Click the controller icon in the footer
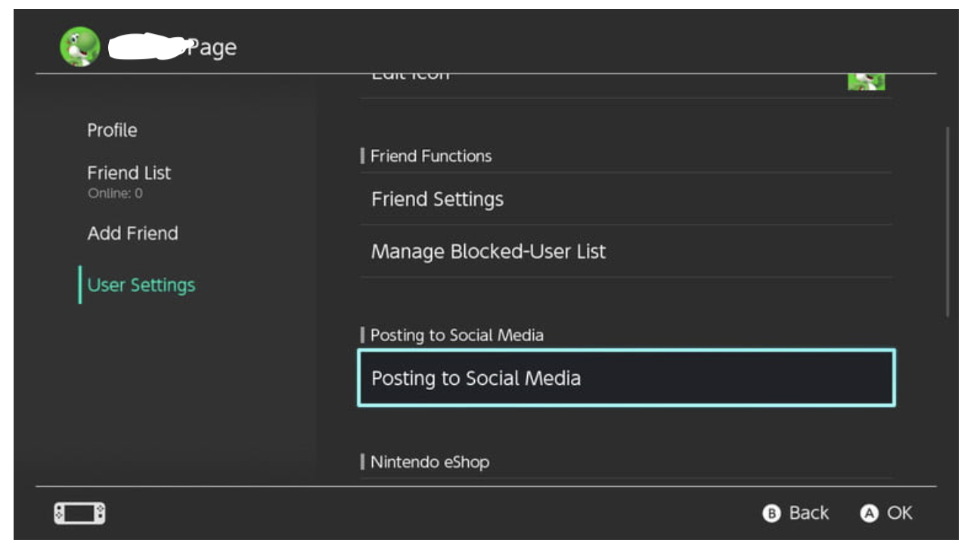980x558 pixels. pyautogui.click(x=79, y=513)
